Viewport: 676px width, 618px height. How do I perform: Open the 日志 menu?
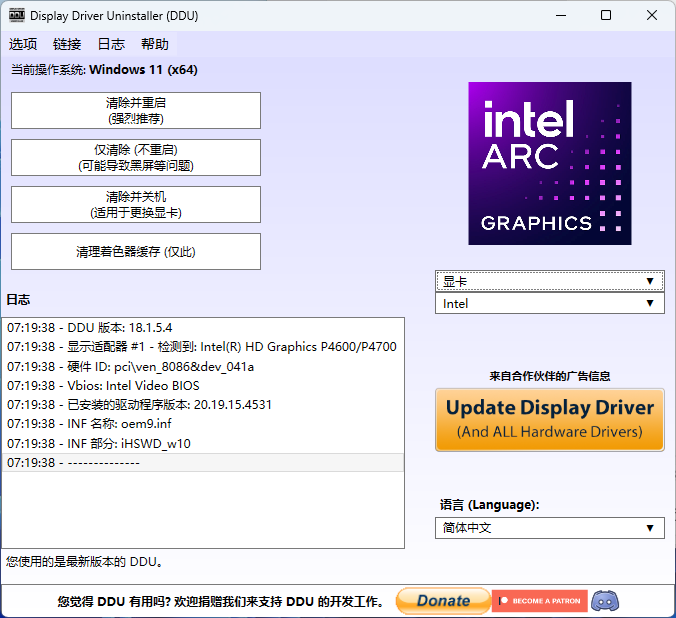coord(111,44)
